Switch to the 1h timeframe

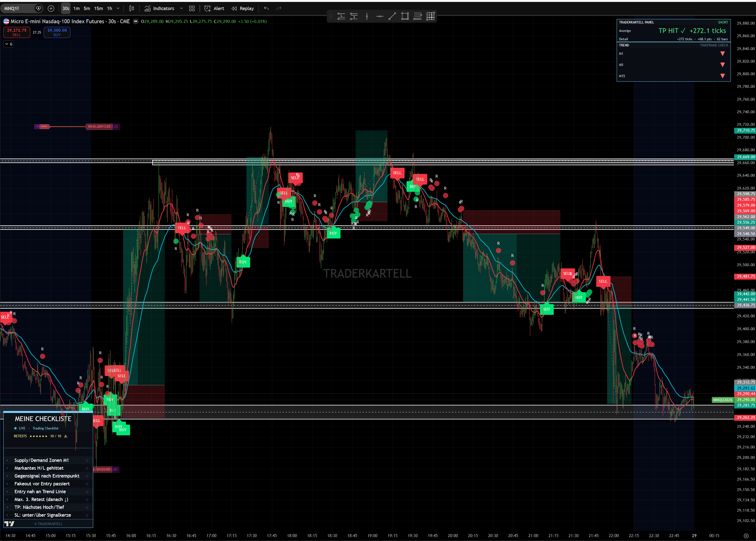pos(109,8)
